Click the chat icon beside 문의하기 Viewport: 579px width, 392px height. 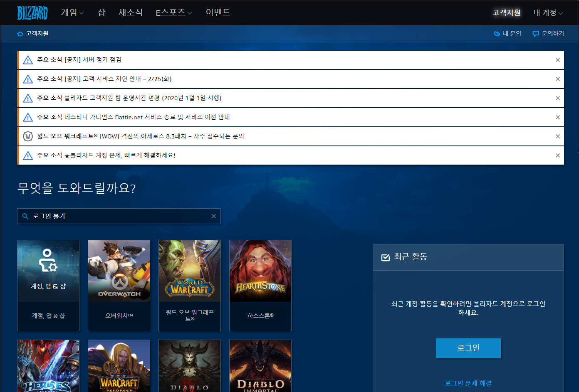[x=536, y=34]
